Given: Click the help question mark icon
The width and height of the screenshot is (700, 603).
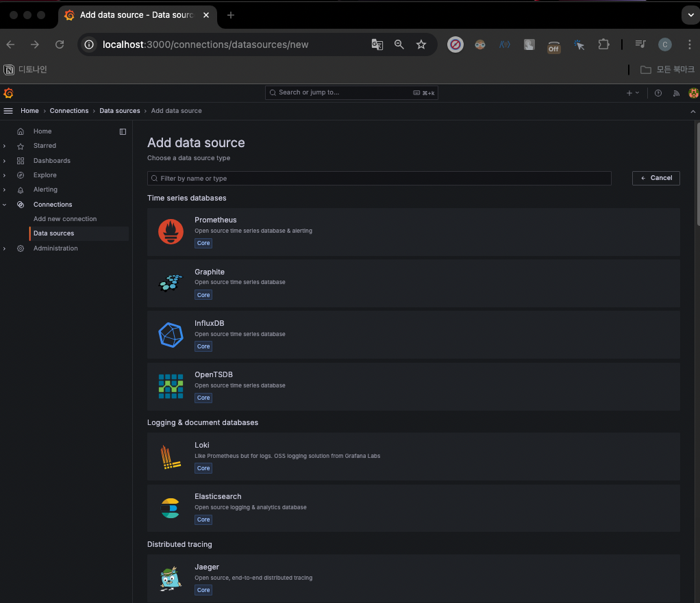Looking at the screenshot, I should [x=658, y=93].
